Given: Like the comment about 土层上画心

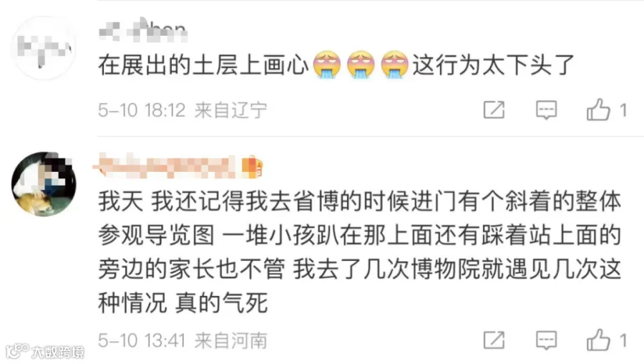Looking at the screenshot, I should (x=598, y=110).
